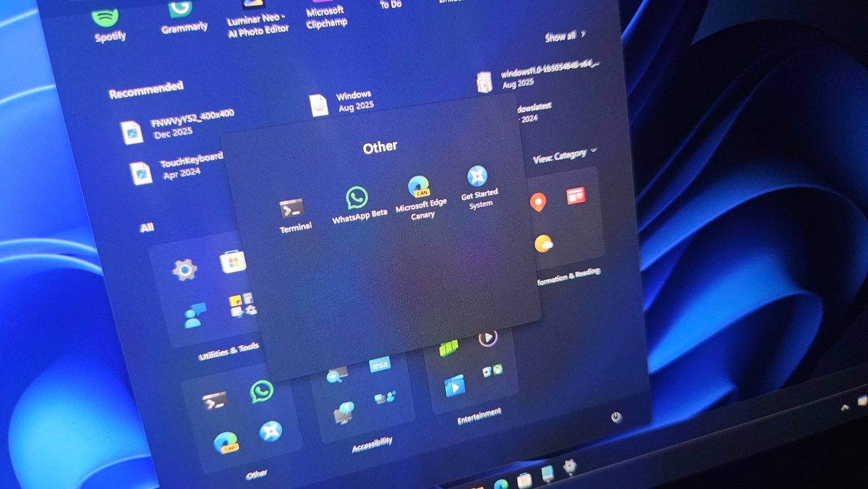Open Get Started from Other category tile
The height and width of the screenshot is (489, 868).
tap(271, 431)
